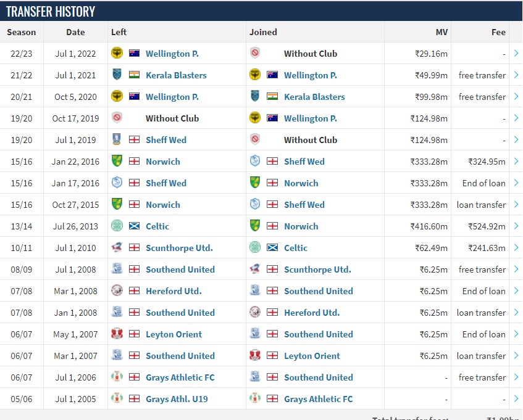Click the Fee column header
This screenshot has height=420, width=523.
tap(498, 32)
